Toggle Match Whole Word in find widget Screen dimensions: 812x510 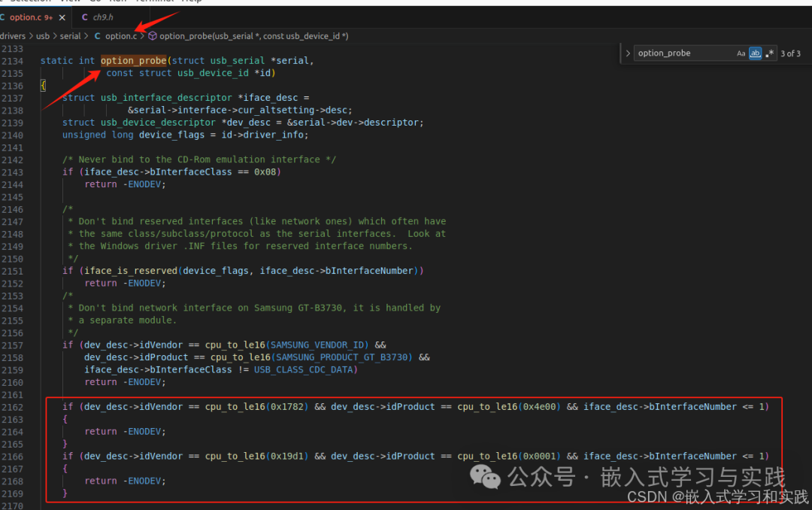click(755, 53)
